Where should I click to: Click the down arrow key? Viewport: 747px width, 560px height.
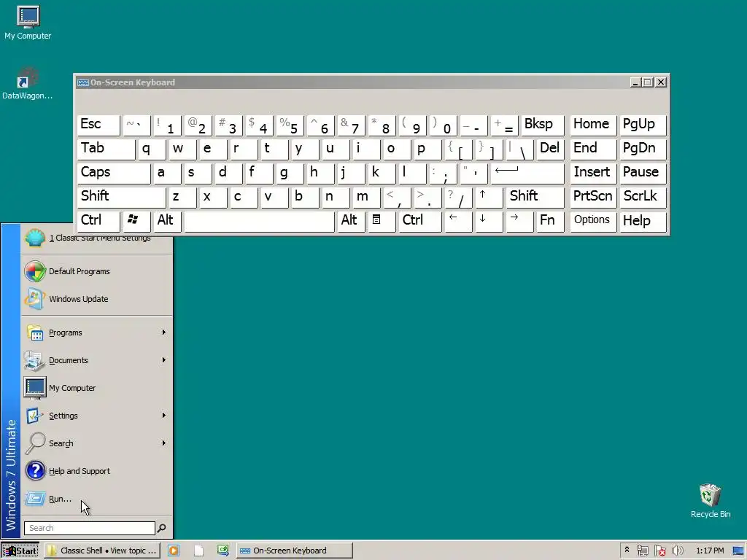(x=489, y=221)
